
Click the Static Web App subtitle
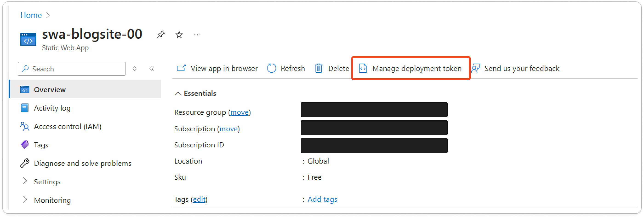[65, 48]
